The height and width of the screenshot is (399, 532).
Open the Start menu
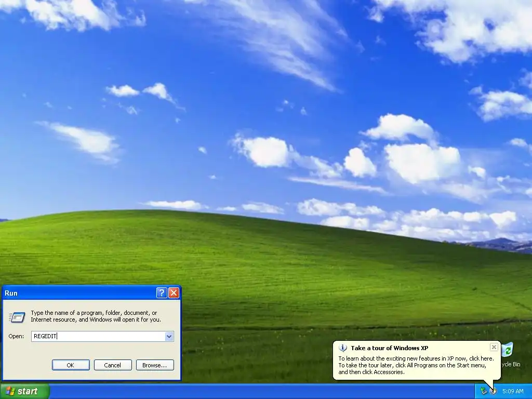click(24, 391)
